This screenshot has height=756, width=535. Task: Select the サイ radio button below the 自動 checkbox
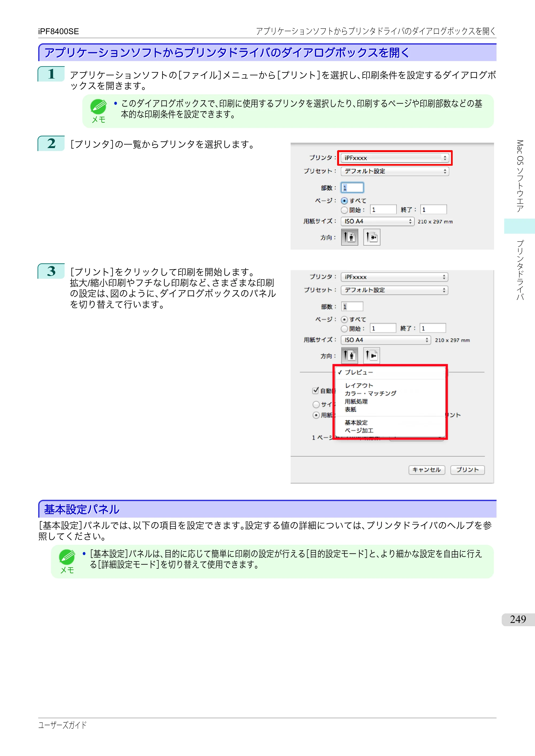click(x=316, y=404)
